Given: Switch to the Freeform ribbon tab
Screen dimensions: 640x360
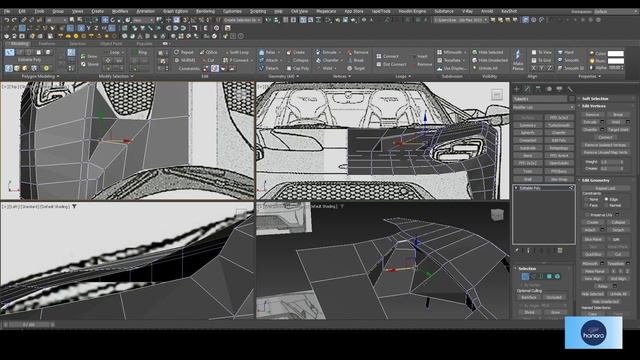Looking at the screenshot, I should click(x=47, y=43).
